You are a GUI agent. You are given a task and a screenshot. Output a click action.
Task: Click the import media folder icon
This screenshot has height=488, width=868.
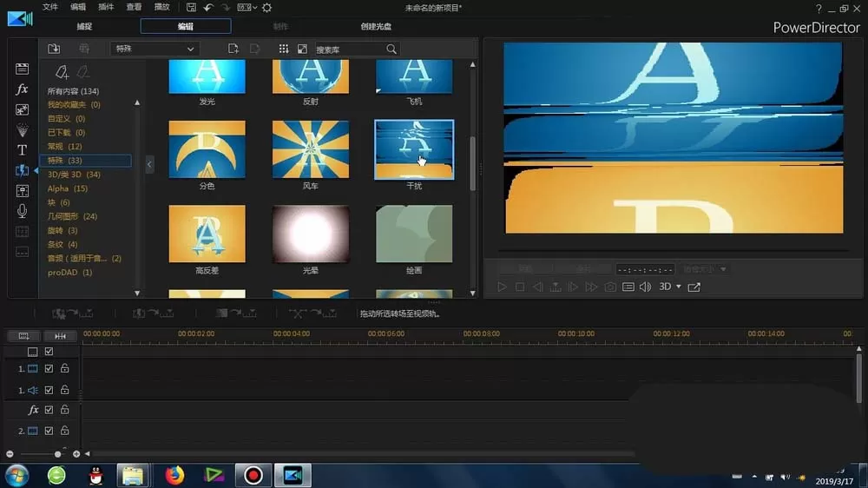tap(54, 49)
